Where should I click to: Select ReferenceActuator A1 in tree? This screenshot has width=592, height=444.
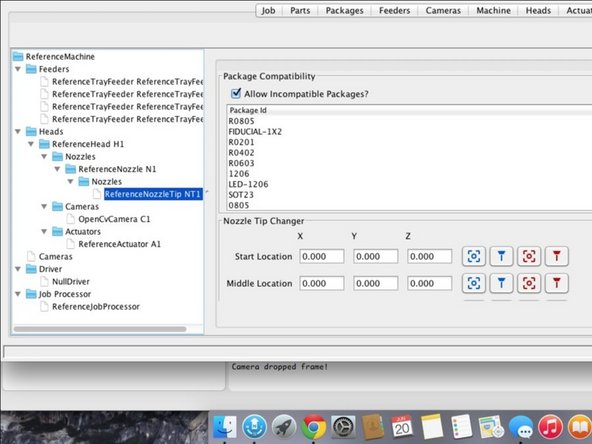(119, 244)
